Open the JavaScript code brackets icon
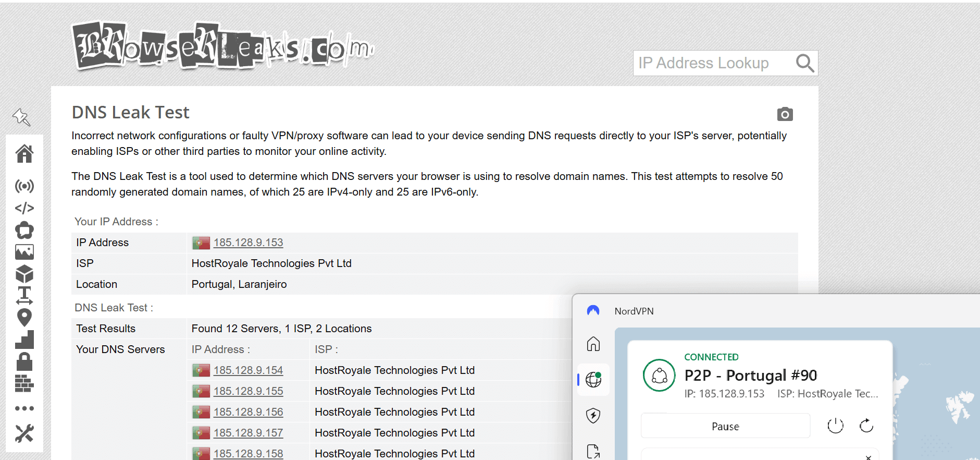 click(24, 208)
